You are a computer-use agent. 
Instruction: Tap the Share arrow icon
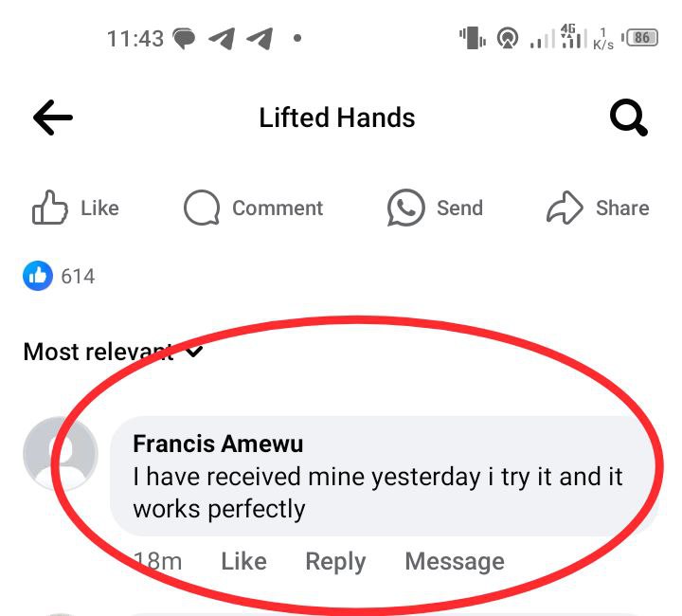565,208
